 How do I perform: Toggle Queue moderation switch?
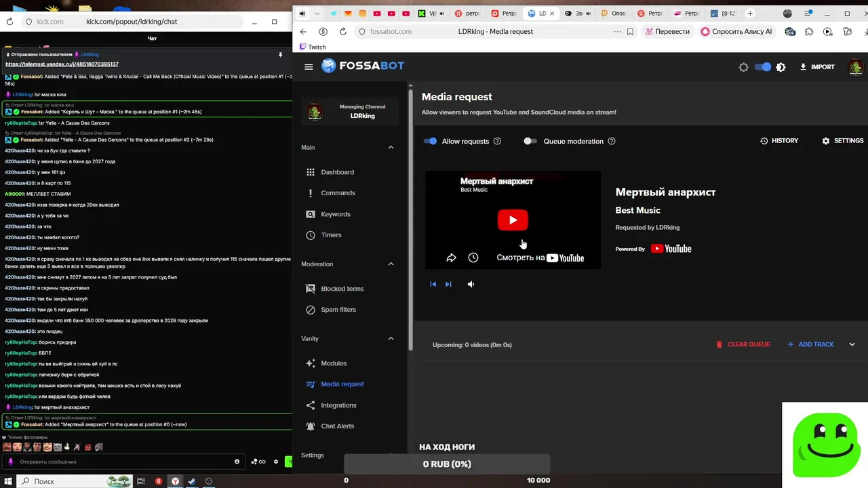pos(530,141)
